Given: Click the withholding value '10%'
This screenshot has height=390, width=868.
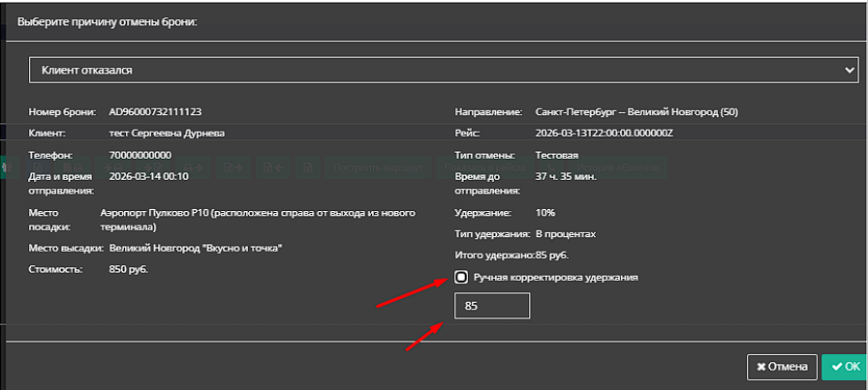Looking at the screenshot, I should click(x=545, y=213).
